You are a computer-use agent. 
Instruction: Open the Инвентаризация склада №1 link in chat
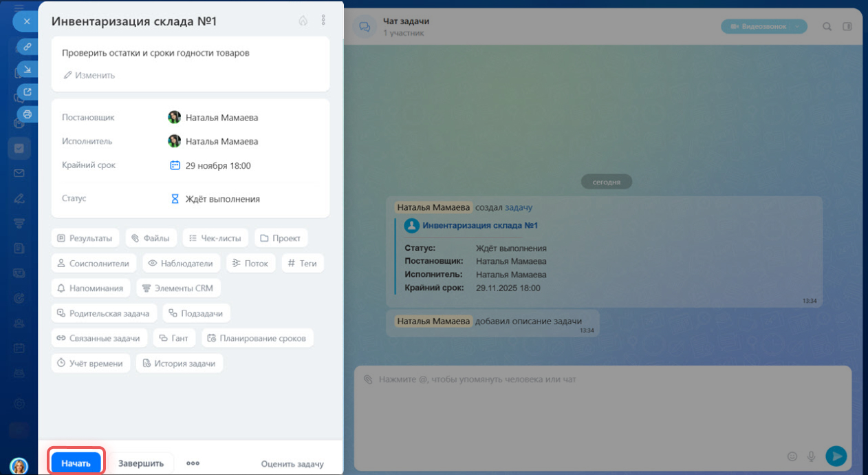480,226
